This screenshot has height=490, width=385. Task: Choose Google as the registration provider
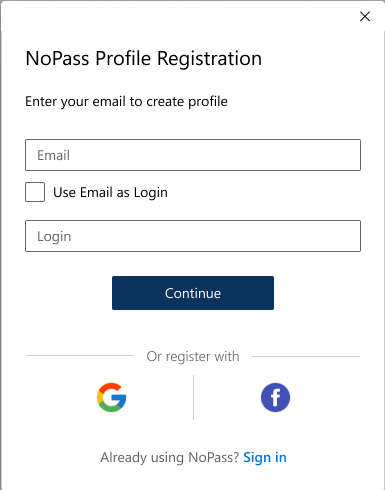point(111,397)
